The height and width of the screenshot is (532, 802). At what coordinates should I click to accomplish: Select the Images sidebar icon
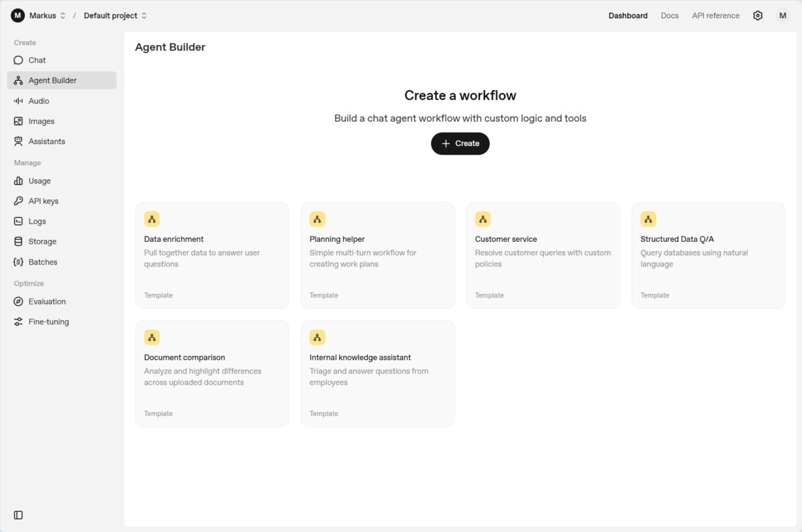pyautogui.click(x=18, y=121)
